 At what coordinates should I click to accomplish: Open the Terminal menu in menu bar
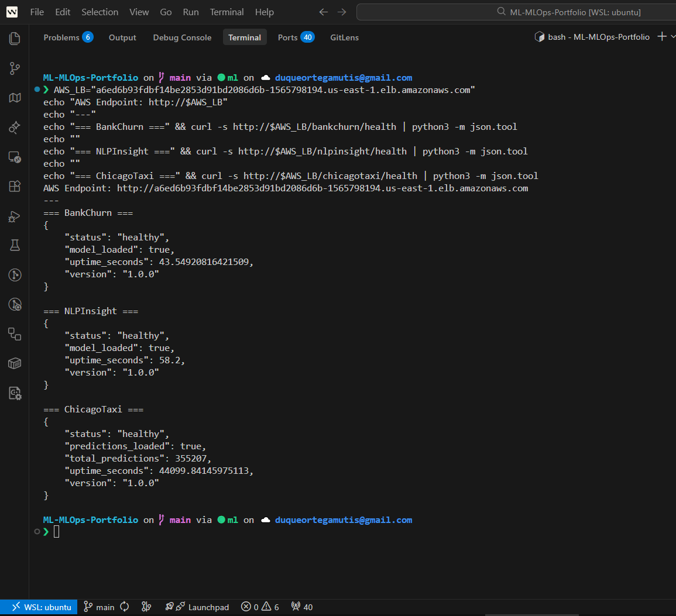point(227,12)
